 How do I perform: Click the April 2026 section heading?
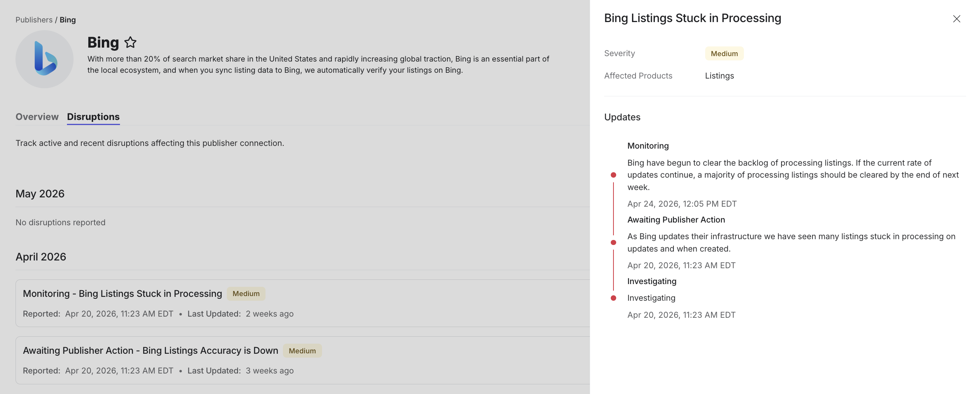point(41,257)
